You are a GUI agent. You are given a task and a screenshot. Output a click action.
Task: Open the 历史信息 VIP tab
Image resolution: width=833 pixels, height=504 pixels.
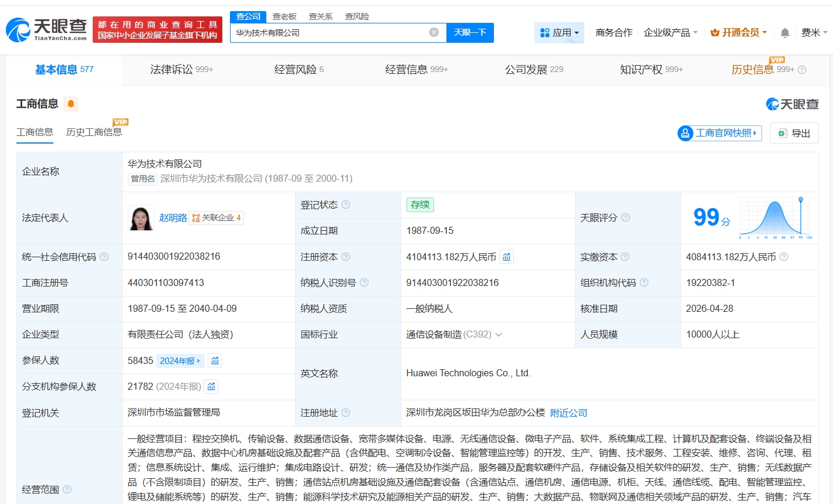click(x=763, y=70)
